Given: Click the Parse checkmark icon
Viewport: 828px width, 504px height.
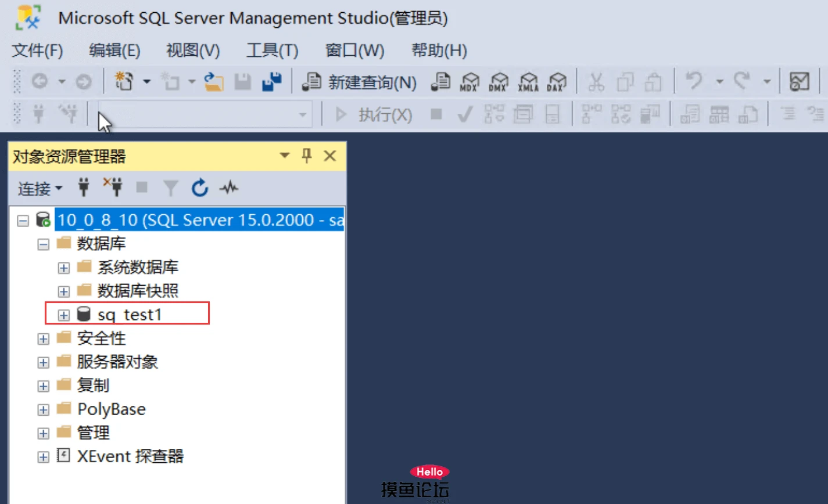Looking at the screenshot, I should (465, 114).
